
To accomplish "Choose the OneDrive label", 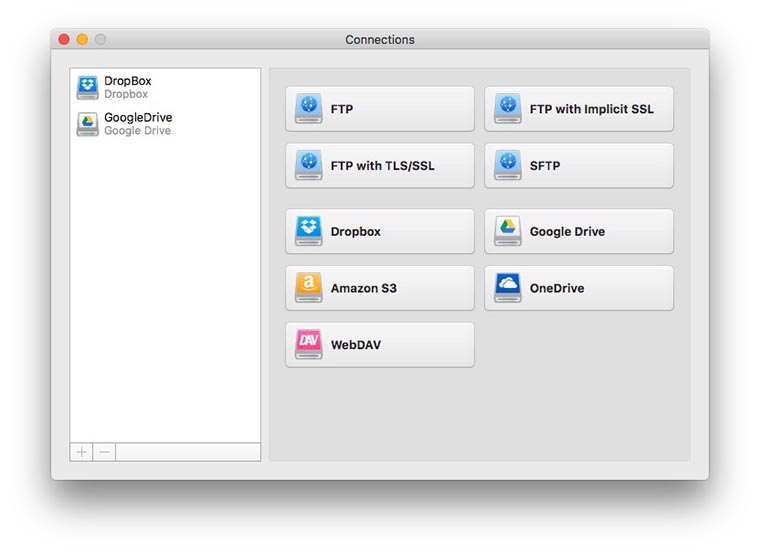I will (x=557, y=288).
